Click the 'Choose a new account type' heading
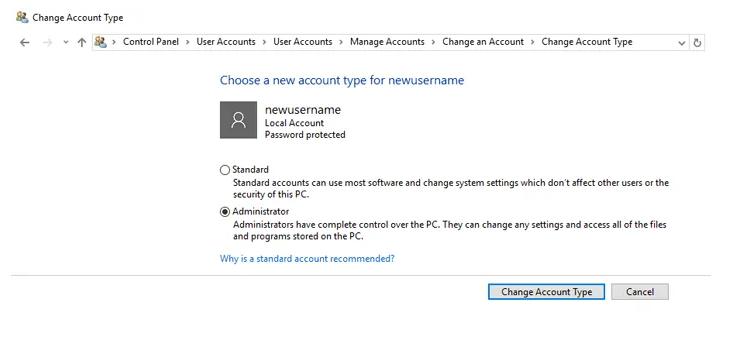 tap(342, 80)
